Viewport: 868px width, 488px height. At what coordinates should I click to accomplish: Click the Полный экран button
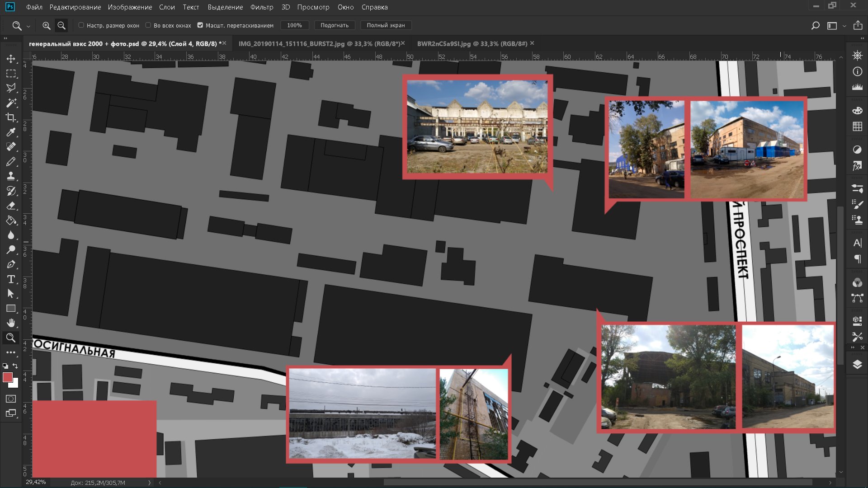[386, 25]
